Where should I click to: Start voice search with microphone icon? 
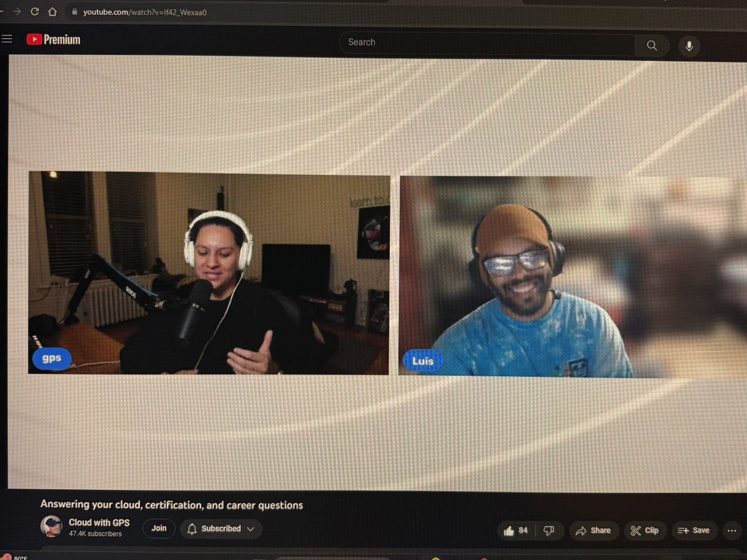coord(689,47)
